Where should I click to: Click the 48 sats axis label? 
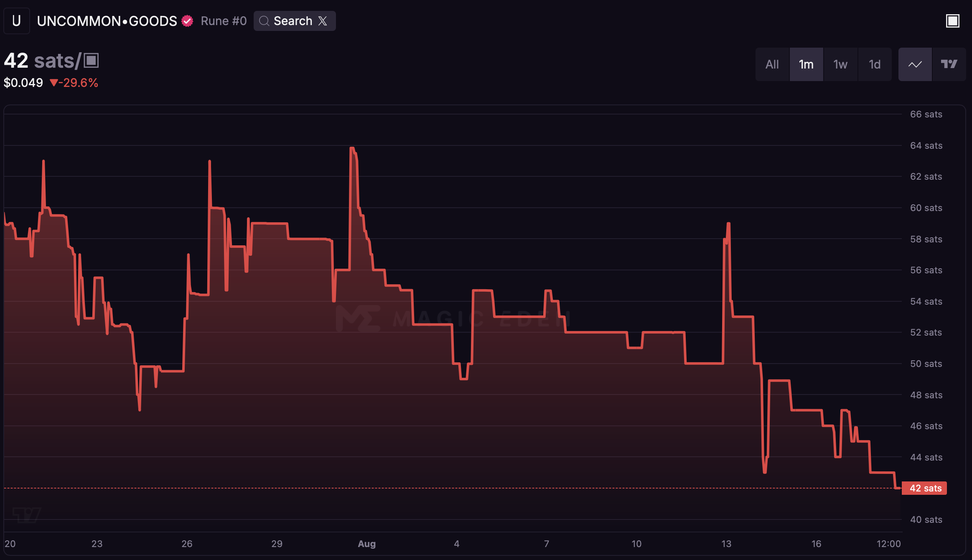click(x=926, y=395)
